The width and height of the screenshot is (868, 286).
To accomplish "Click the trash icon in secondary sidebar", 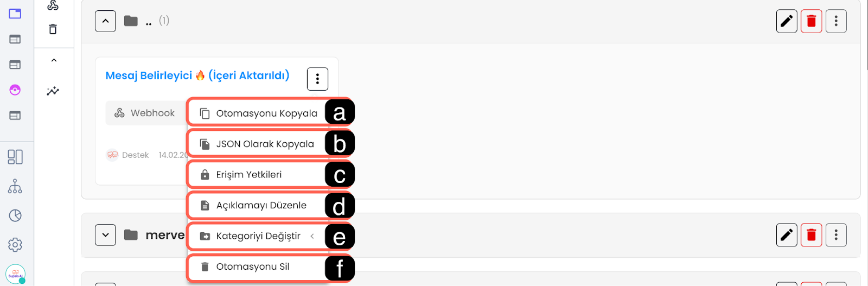I will (x=53, y=29).
